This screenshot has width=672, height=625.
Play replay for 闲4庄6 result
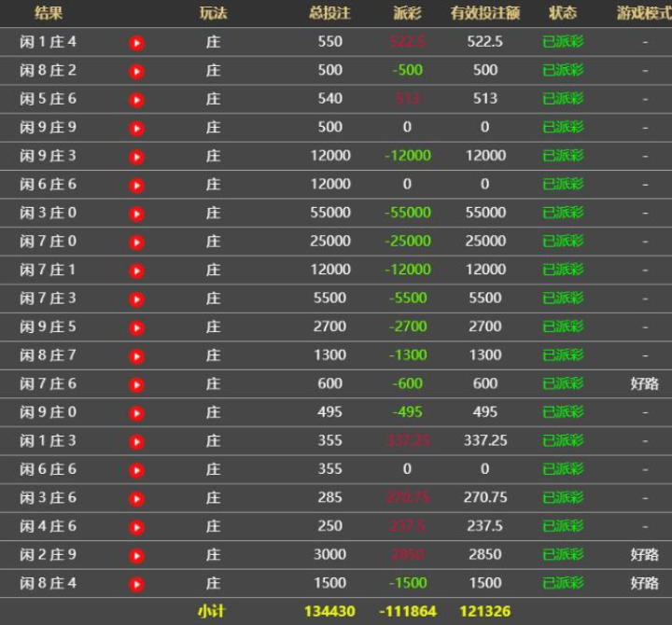pos(136,527)
